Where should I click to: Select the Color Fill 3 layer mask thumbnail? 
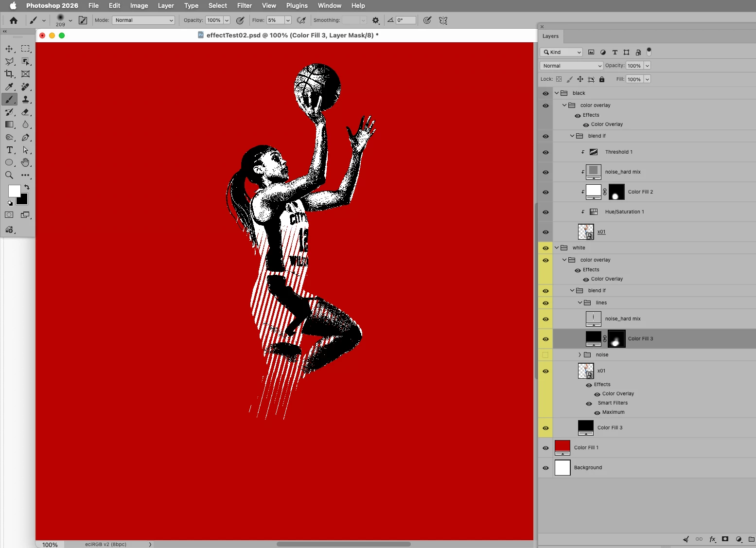click(x=616, y=338)
